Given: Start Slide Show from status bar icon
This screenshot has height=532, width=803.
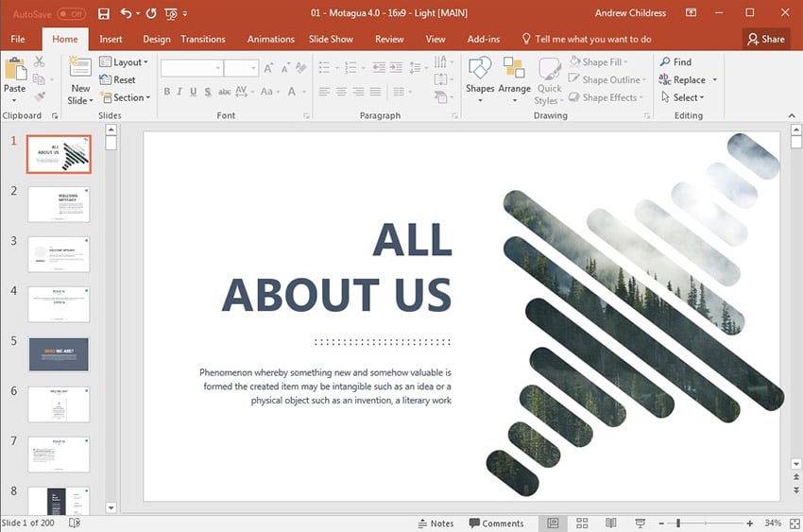Looking at the screenshot, I should (x=640, y=523).
